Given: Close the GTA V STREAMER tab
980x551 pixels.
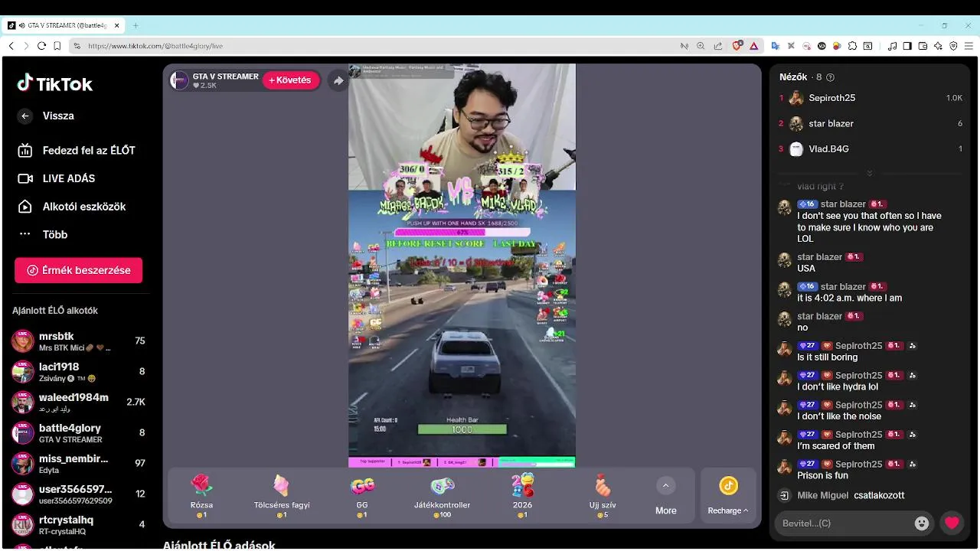Looking at the screenshot, I should click(117, 25).
